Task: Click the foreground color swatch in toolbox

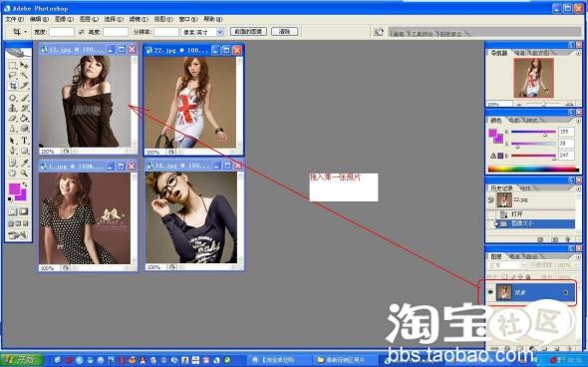Action: coord(14,188)
